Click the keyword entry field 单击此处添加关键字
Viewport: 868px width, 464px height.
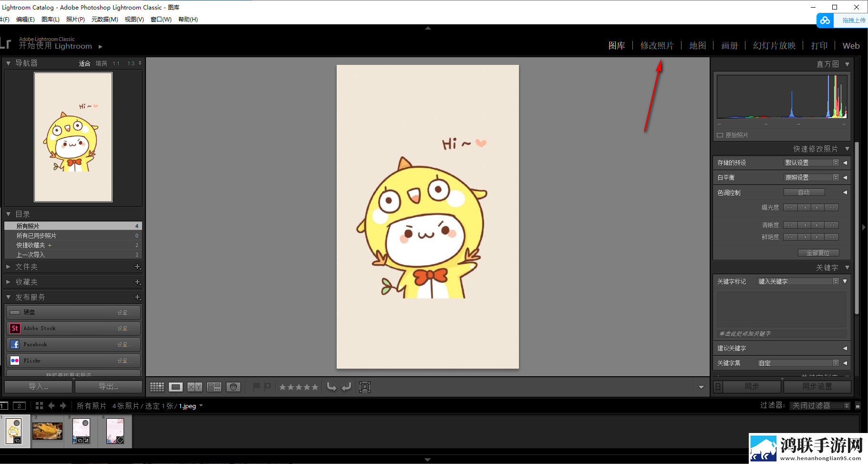782,334
